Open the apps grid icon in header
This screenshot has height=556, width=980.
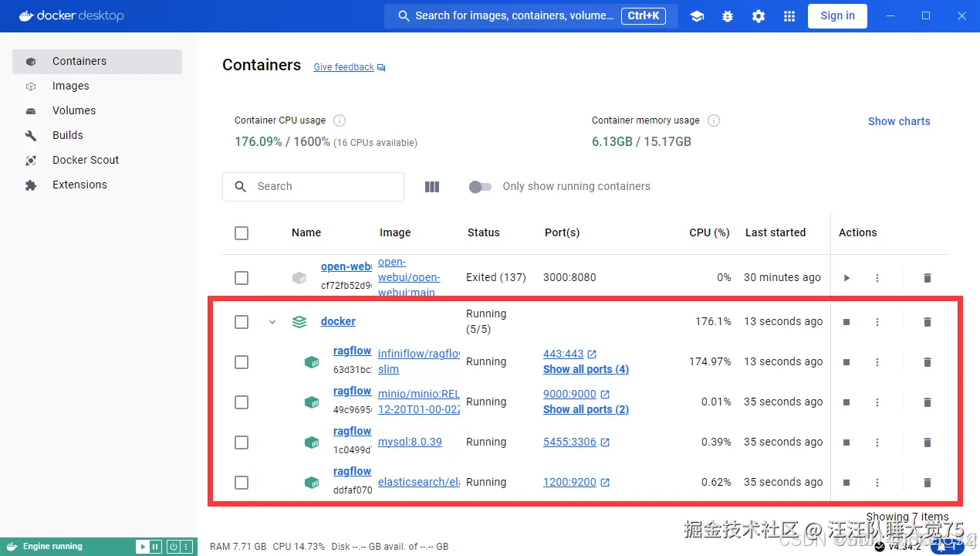789,16
